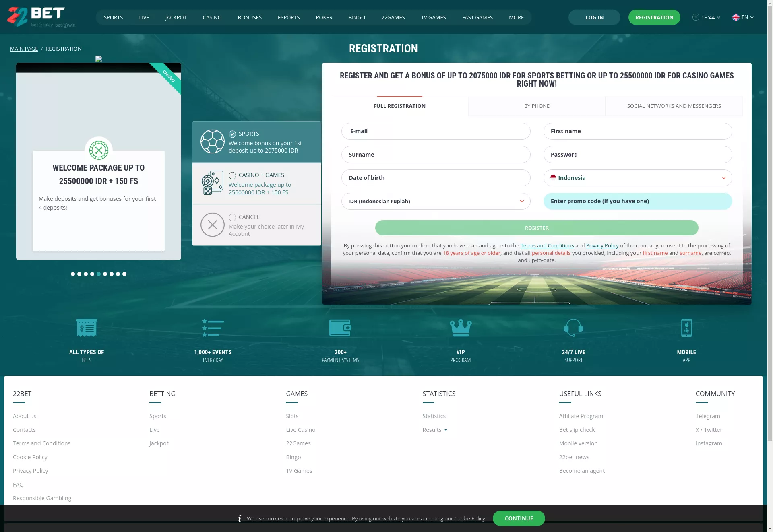Open Responsible Gambling footer link
This screenshot has width=773, height=532.
coord(42,498)
